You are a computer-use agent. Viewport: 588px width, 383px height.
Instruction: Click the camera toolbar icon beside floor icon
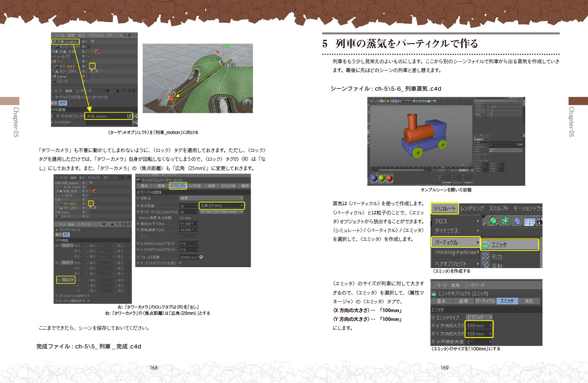(539, 221)
